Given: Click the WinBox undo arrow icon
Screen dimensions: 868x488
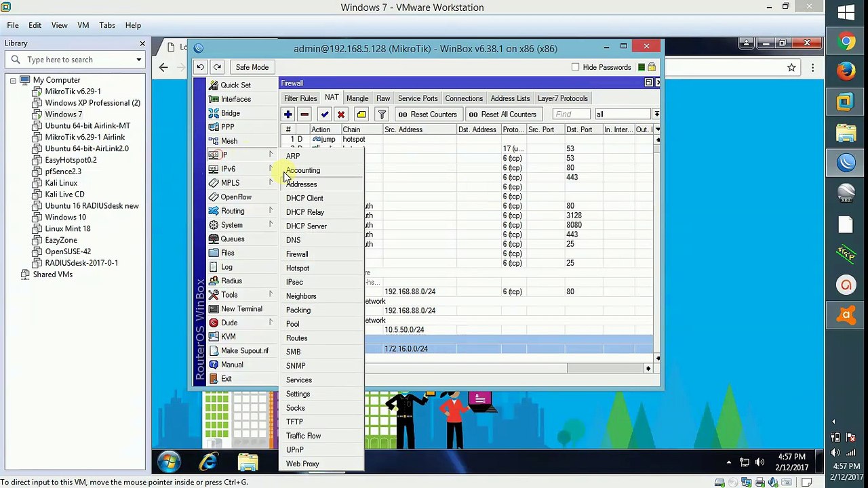Looking at the screenshot, I should [x=201, y=67].
